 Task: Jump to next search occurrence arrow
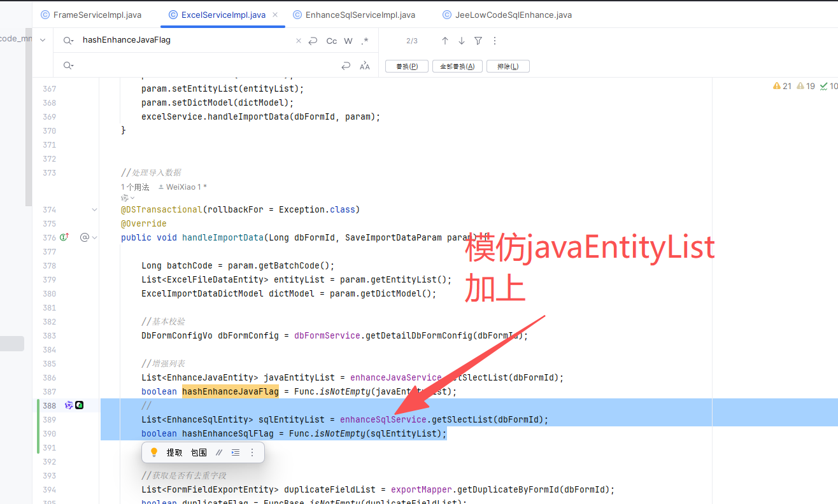(x=462, y=41)
